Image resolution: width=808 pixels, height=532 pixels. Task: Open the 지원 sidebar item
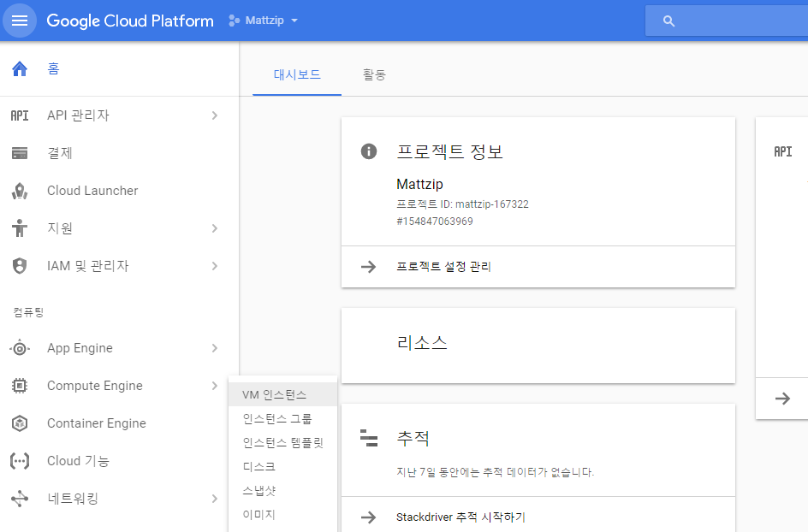(120, 228)
